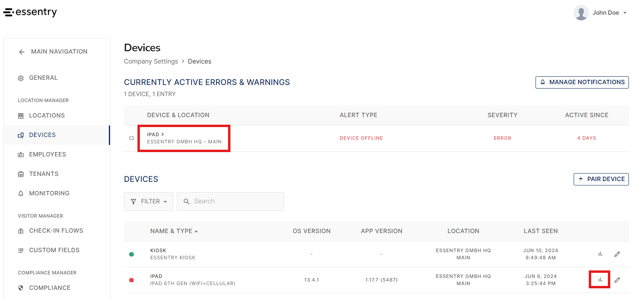Select Devices in sidebar

click(x=57, y=135)
